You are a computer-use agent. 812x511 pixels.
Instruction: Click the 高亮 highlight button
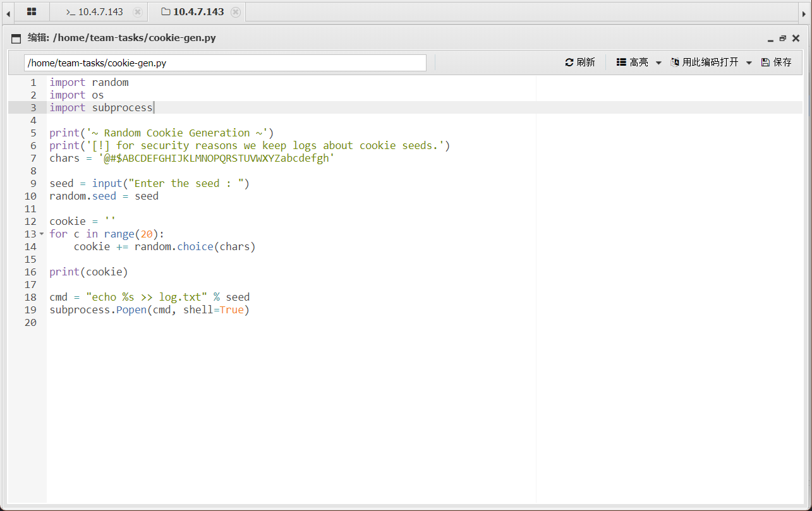[633, 63]
